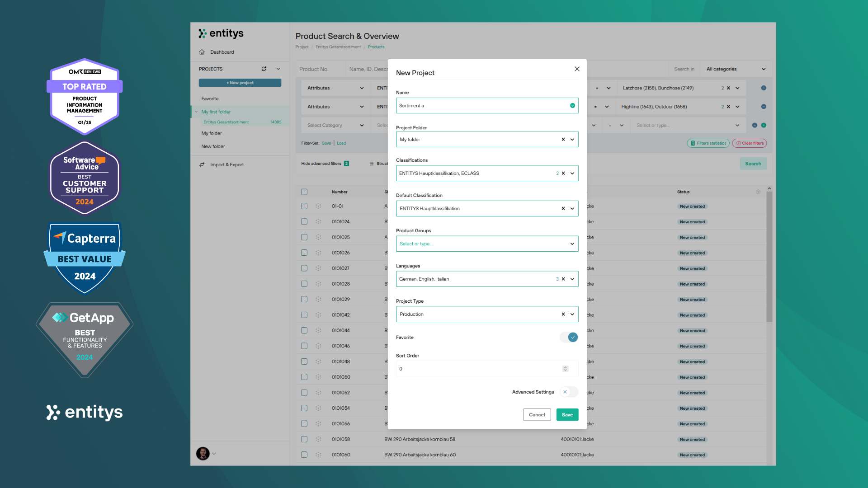
Task: Remove the Latzhose filter row minus icon
Action: pyautogui.click(x=764, y=88)
